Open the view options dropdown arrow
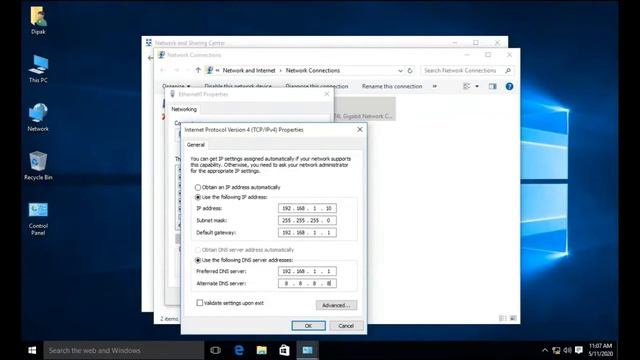The width and height of the screenshot is (640, 360). 477,86
